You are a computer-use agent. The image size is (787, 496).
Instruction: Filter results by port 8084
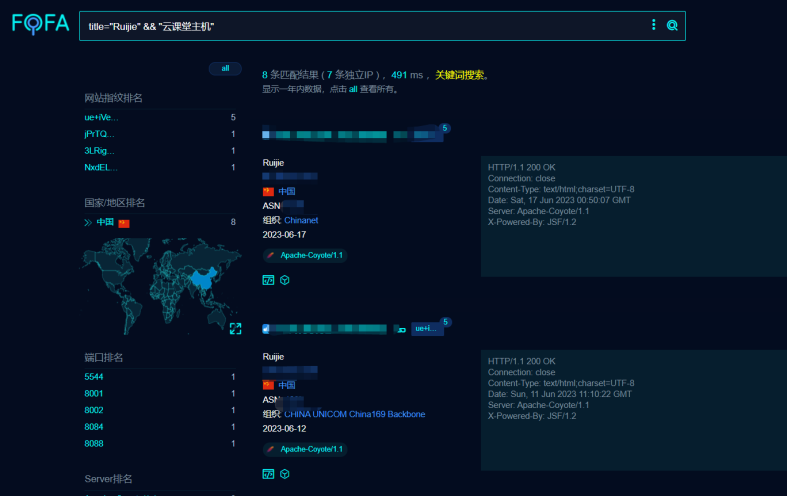(94, 427)
